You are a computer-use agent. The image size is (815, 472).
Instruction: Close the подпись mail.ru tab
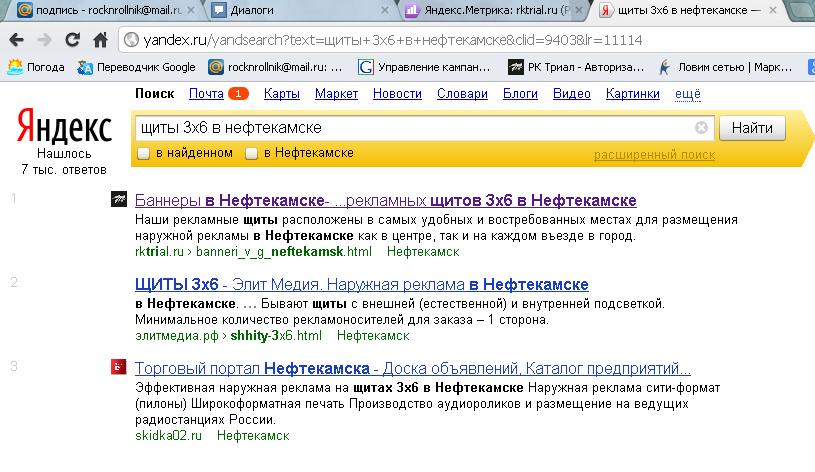coord(191,10)
